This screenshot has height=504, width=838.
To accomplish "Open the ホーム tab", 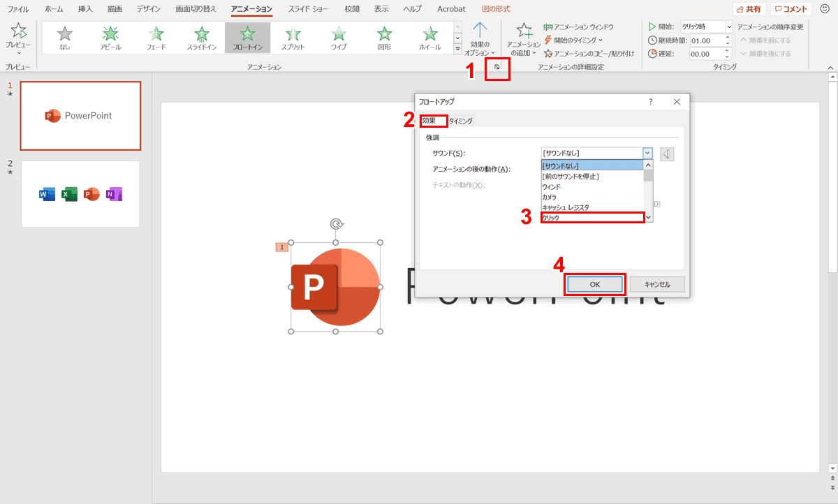I will tap(54, 9).
